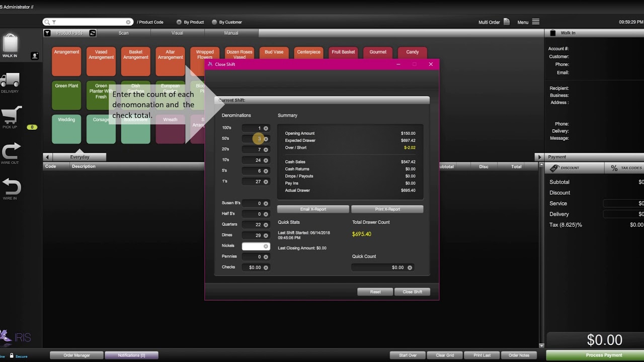644x362 pixels.
Task: Choose the Candy product pad
Action: click(x=412, y=52)
